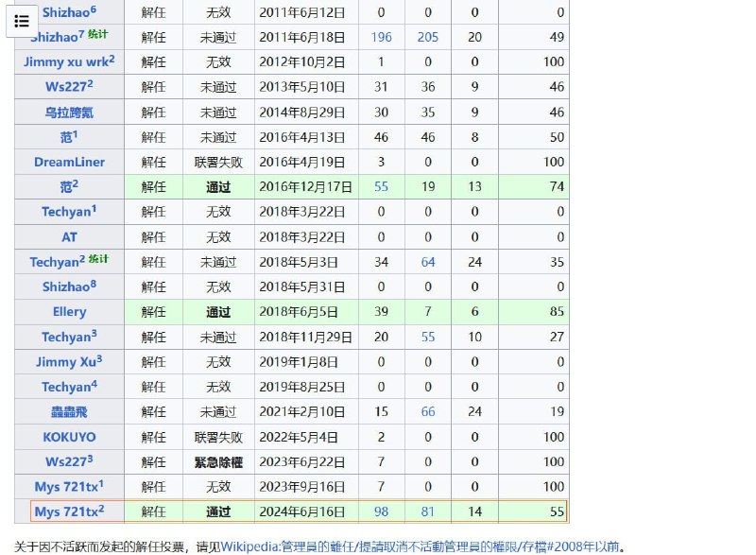Image resolution: width=756 pixels, height=555 pixels.
Task: Open the Mys 721tx user page
Action: click(x=66, y=486)
